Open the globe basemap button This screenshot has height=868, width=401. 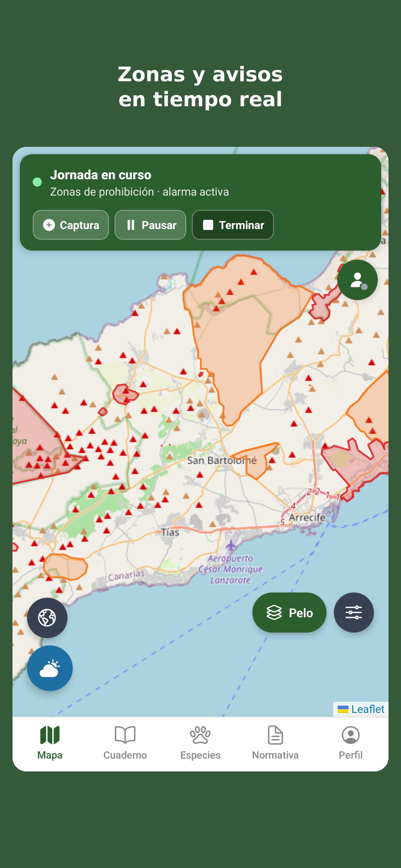[47, 618]
